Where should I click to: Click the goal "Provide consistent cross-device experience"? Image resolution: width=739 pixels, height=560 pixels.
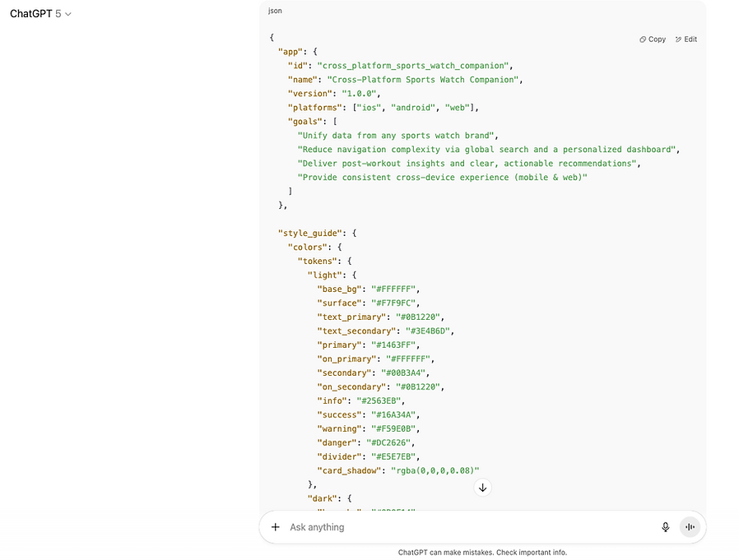442,177
